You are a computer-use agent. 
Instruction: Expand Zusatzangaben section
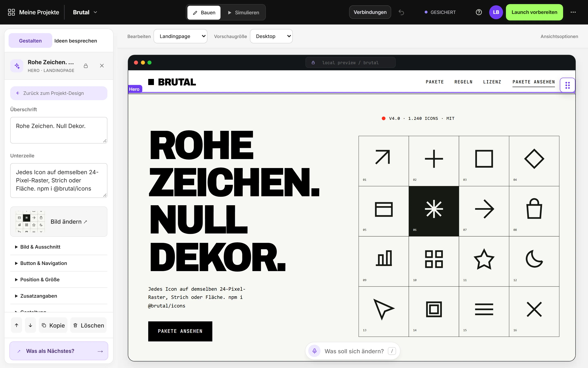pos(59,296)
